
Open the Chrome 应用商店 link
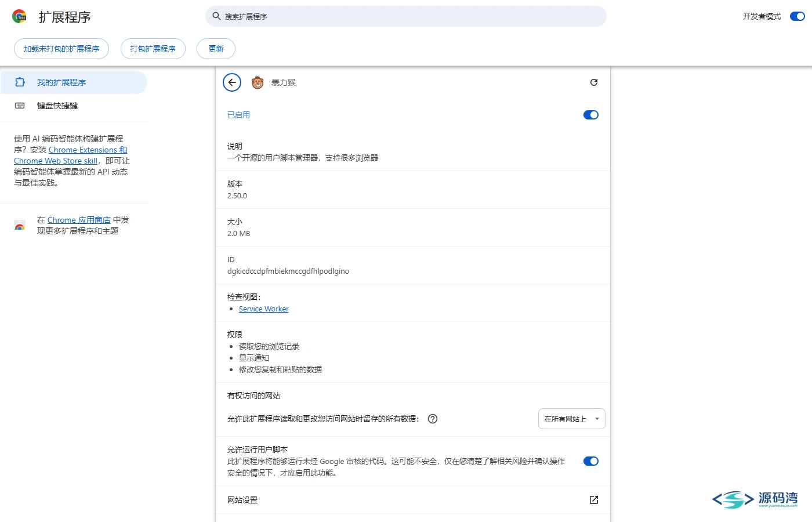point(79,220)
